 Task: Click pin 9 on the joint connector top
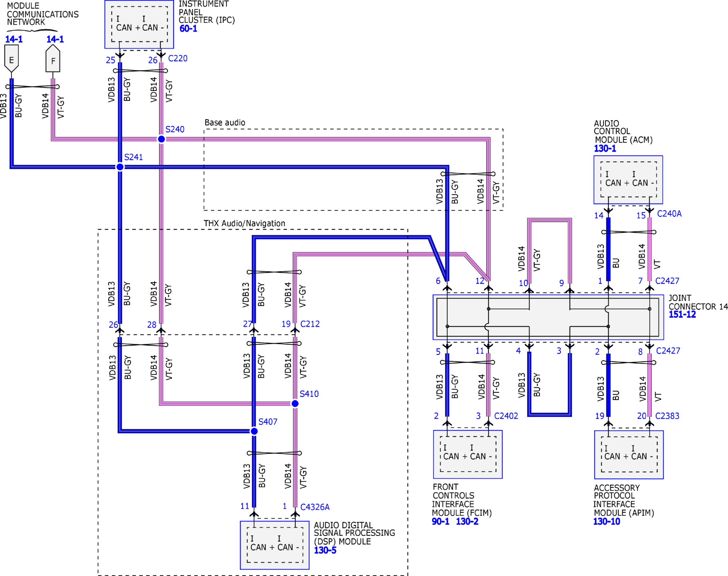(562, 283)
